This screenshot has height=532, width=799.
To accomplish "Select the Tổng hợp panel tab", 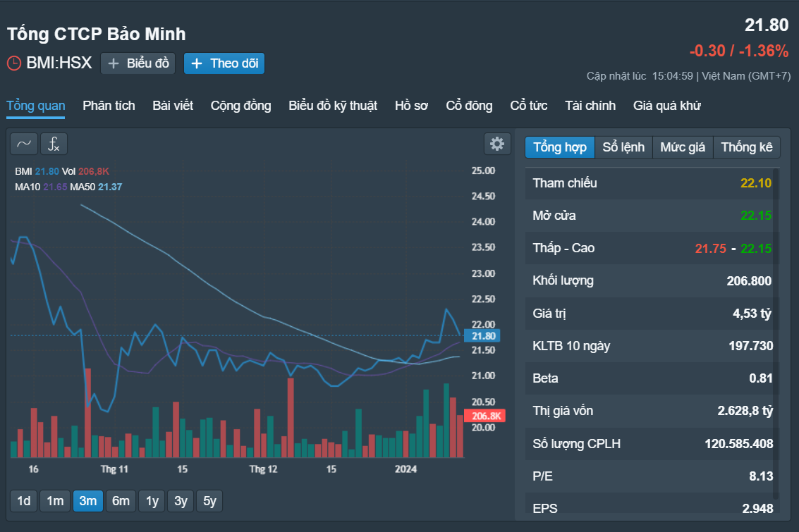I will [560, 147].
